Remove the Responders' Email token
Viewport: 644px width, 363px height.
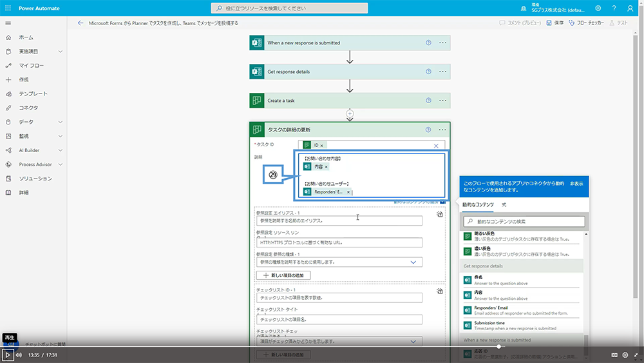tap(348, 192)
